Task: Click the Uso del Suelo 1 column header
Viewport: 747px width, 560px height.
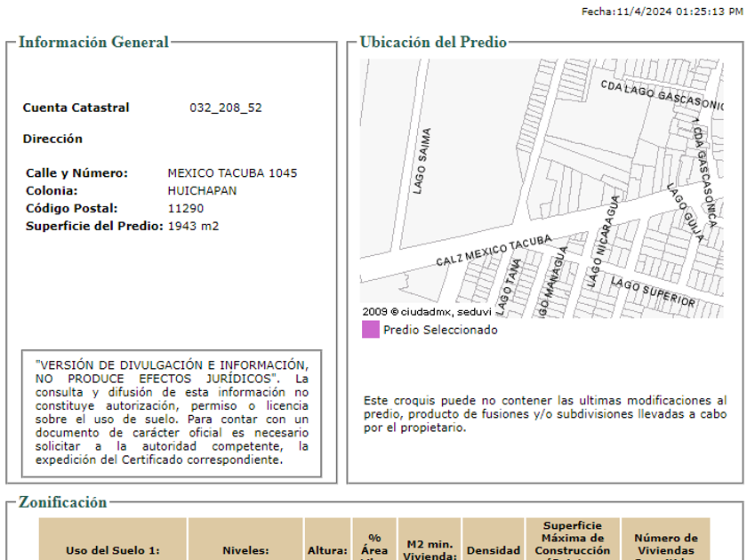Action: click(x=112, y=549)
